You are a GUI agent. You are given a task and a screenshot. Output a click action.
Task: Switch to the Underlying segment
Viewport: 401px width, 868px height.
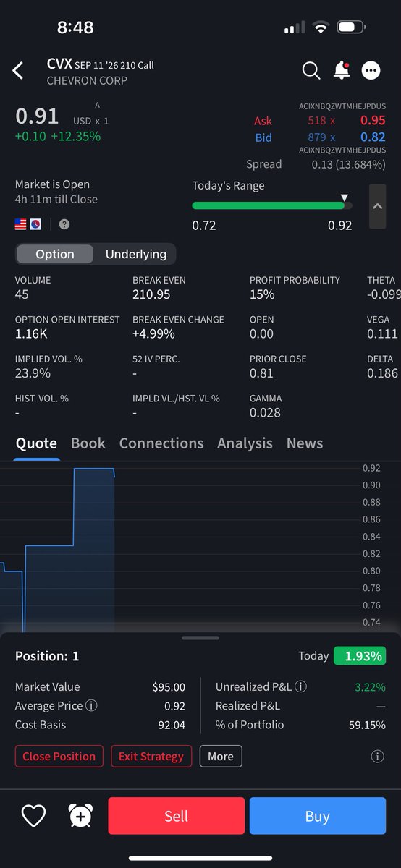[x=136, y=254]
